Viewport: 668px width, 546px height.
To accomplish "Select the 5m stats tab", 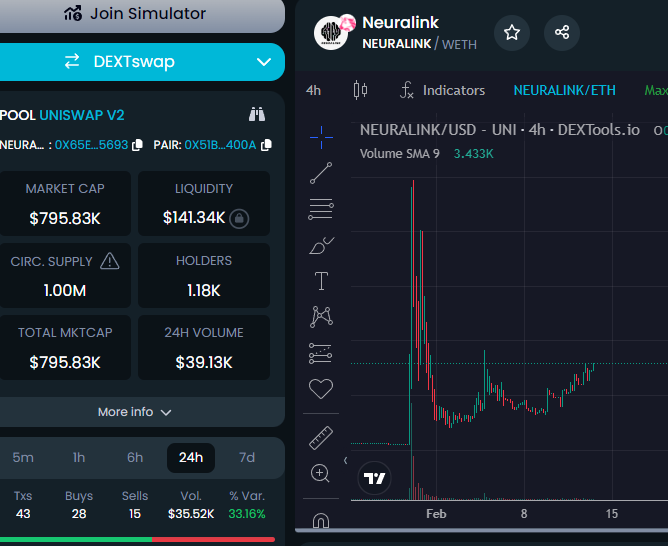I will tap(23, 457).
